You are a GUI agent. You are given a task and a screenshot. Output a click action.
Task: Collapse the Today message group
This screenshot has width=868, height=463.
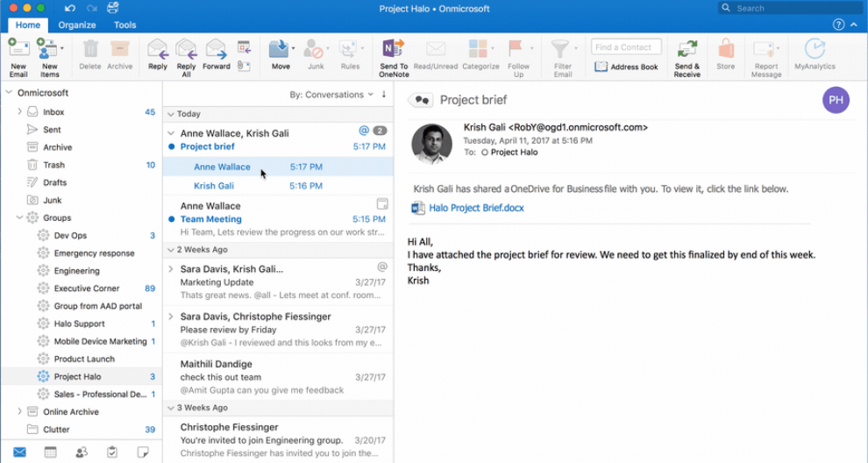(170, 114)
